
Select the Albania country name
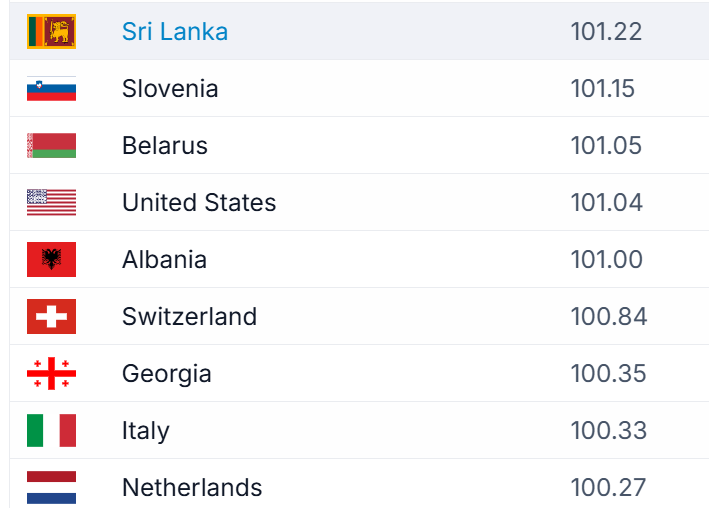[x=164, y=260]
